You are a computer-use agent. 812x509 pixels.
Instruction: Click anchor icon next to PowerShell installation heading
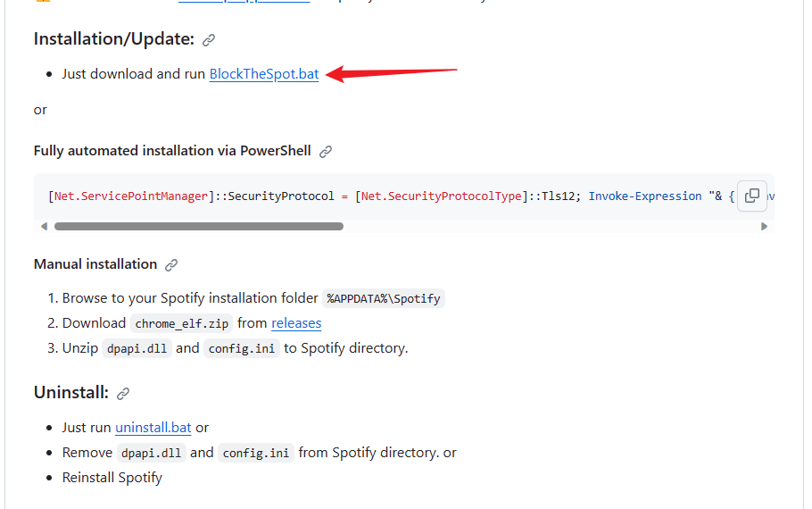click(326, 152)
